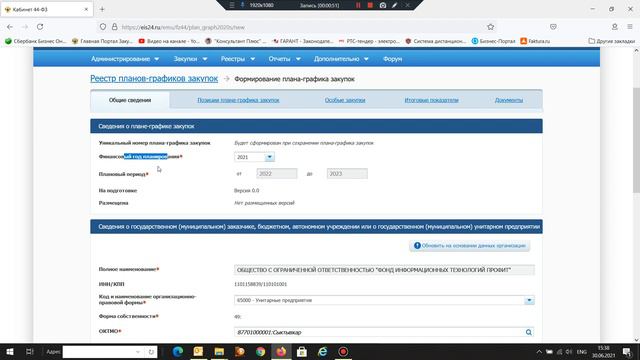Image resolution: width=640 pixels, height=360 pixels.
Task: Switch to Особые закупки tab
Action: click(x=345, y=100)
